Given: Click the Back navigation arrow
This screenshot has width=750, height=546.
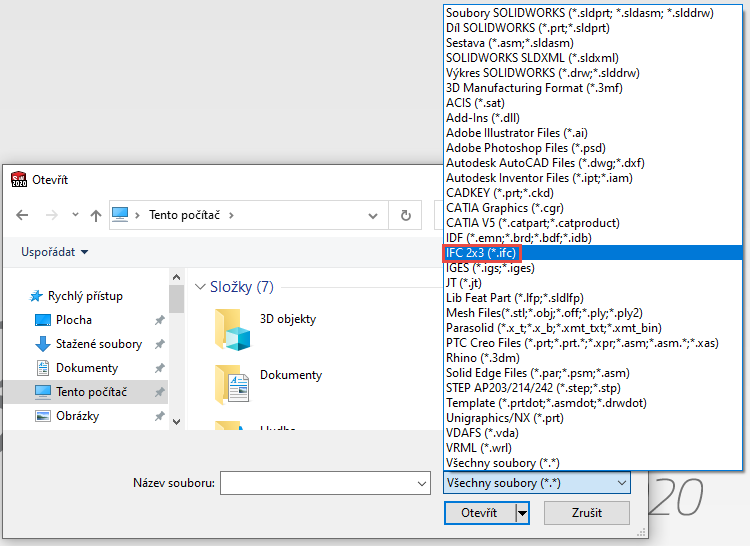Looking at the screenshot, I should [x=22, y=215].
